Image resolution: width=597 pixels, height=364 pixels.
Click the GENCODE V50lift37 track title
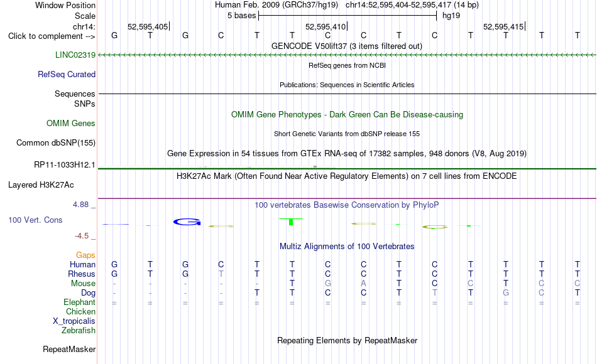coord(347,46)
